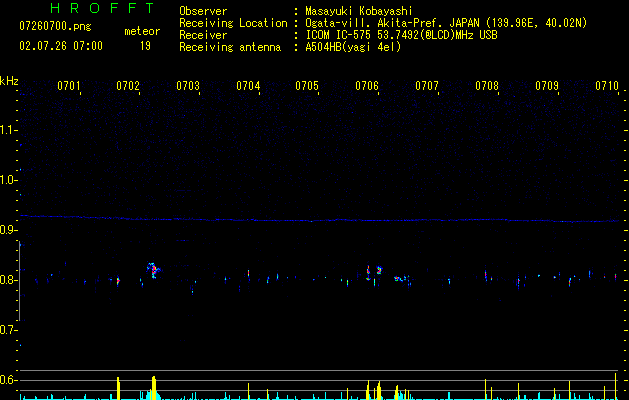
Task: Click the A504HB(yagi 4el) antenna text
Action: (353, 47)
